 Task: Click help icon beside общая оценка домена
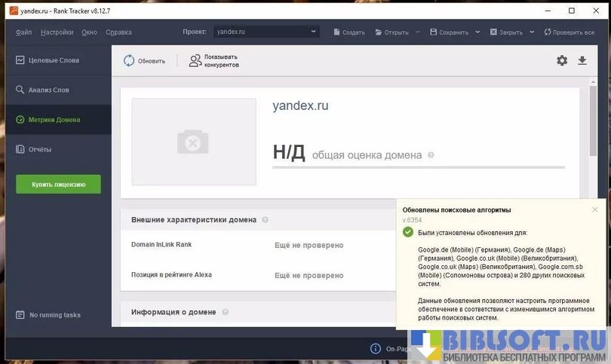(431, 155)
